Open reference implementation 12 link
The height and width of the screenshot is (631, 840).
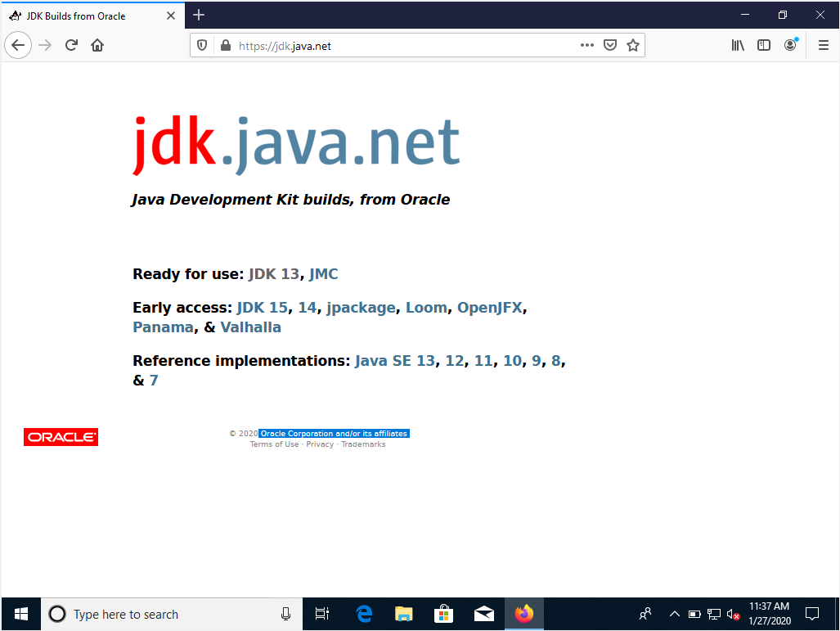455,361
